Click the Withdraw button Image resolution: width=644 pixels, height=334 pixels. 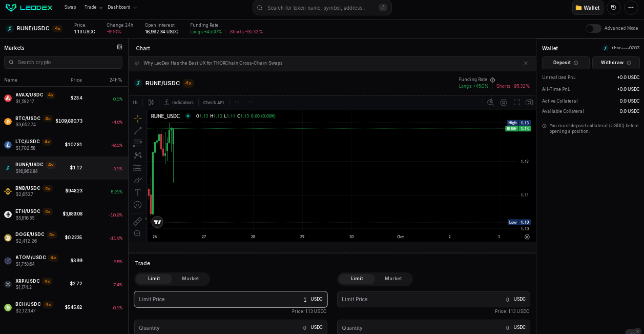[616, 63]
